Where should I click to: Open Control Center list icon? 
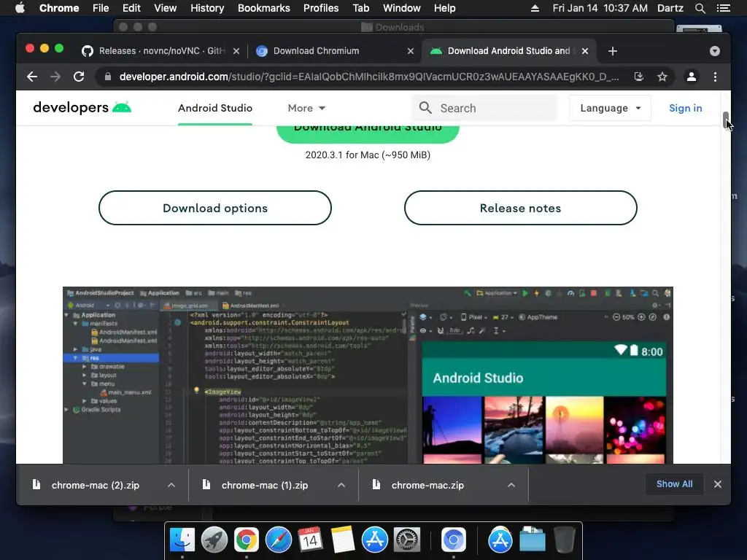tap(724, 8)
